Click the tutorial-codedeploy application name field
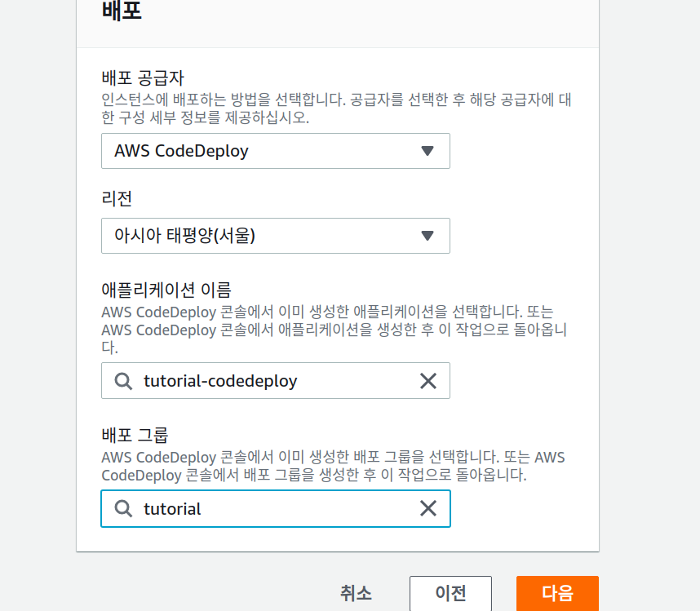The image size is (700, 611). [x=276, y=381]
